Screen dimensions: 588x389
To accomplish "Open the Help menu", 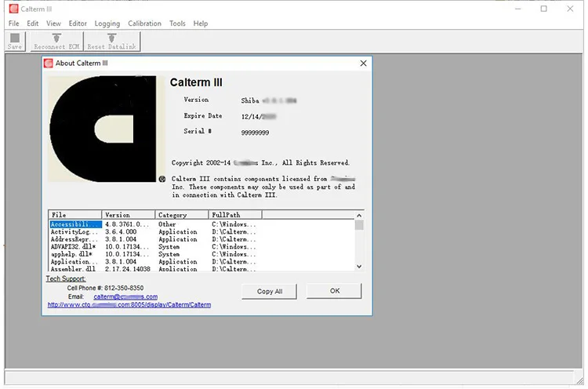I will [201, 24].
